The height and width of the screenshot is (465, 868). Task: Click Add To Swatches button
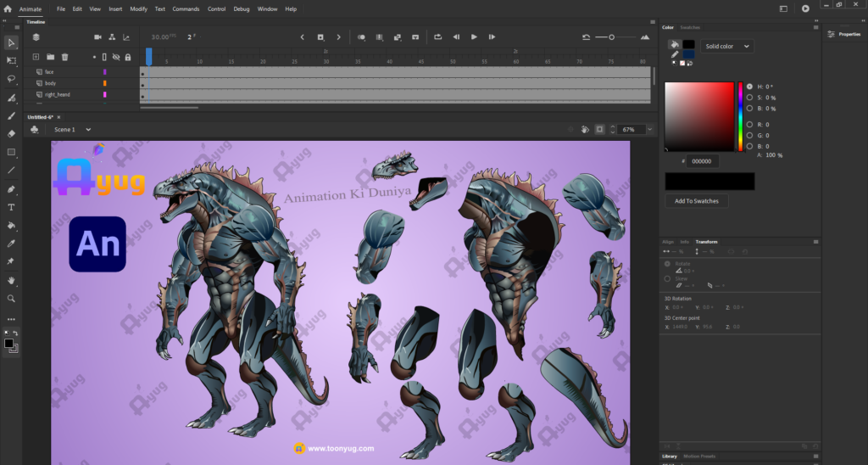[696, 201]
